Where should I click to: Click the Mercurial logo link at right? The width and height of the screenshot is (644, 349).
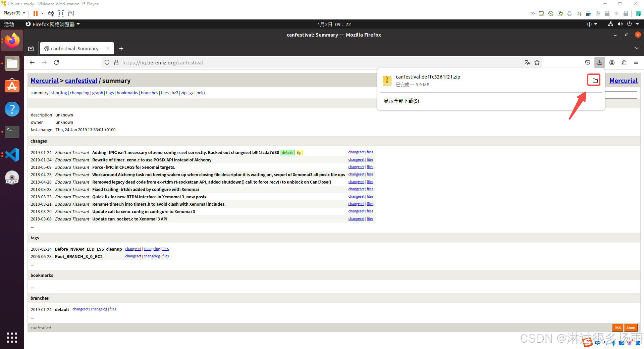click(x=623, y=81)
